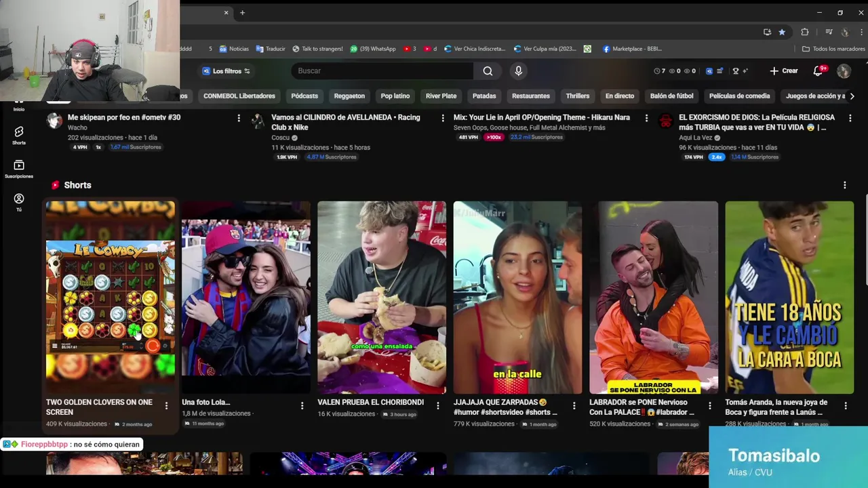Open the Traducir bookmark
868x488 pixels.
click(270, 49)
